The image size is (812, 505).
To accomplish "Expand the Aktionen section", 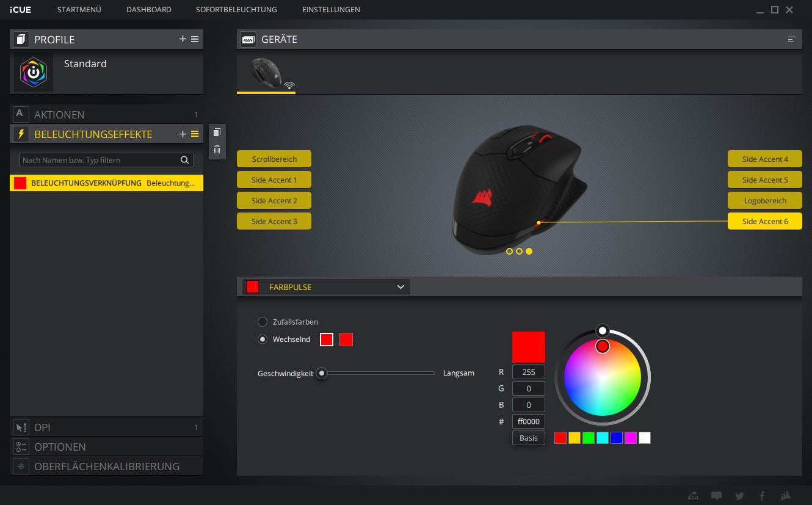I will pos(106,114).
